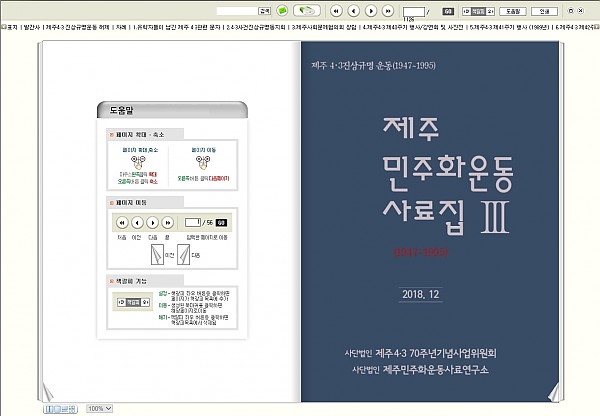Open the 차례 contents section
The image size is (600, 416).
tap(121, 28)
